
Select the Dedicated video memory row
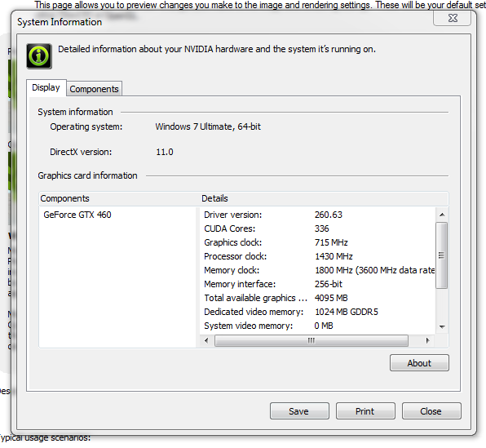317,312
